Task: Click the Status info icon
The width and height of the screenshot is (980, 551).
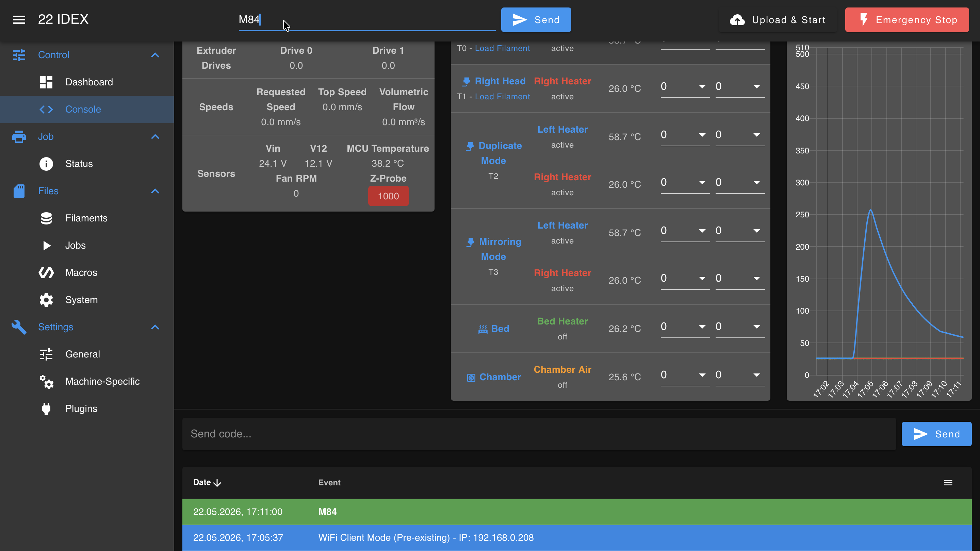Action: (x=46, y=164)
